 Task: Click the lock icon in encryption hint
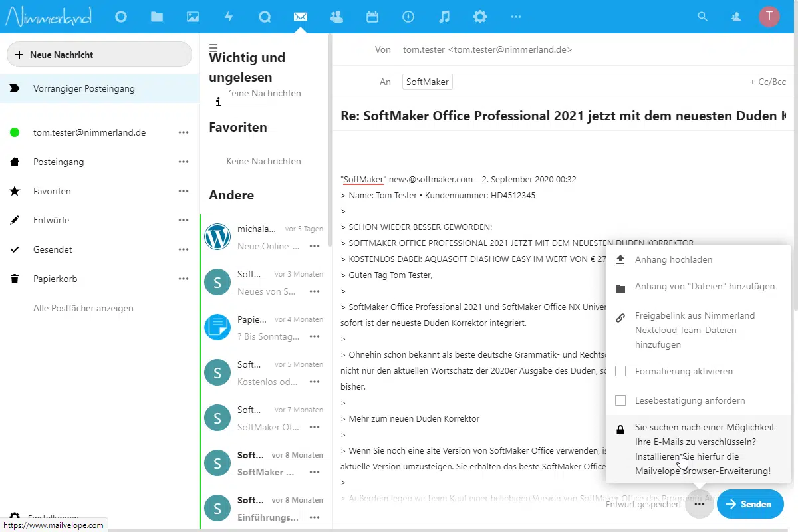coord(620,430)
